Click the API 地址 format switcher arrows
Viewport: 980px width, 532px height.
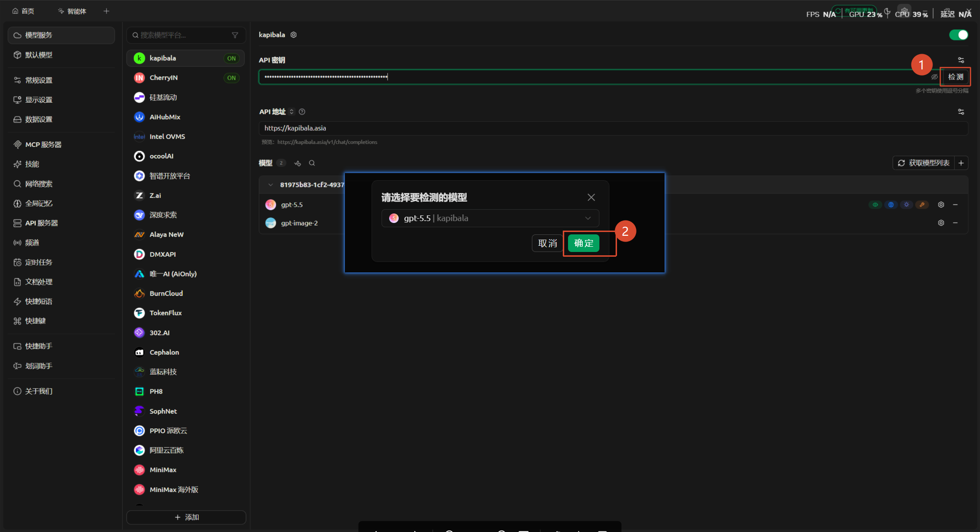[292, 112]
